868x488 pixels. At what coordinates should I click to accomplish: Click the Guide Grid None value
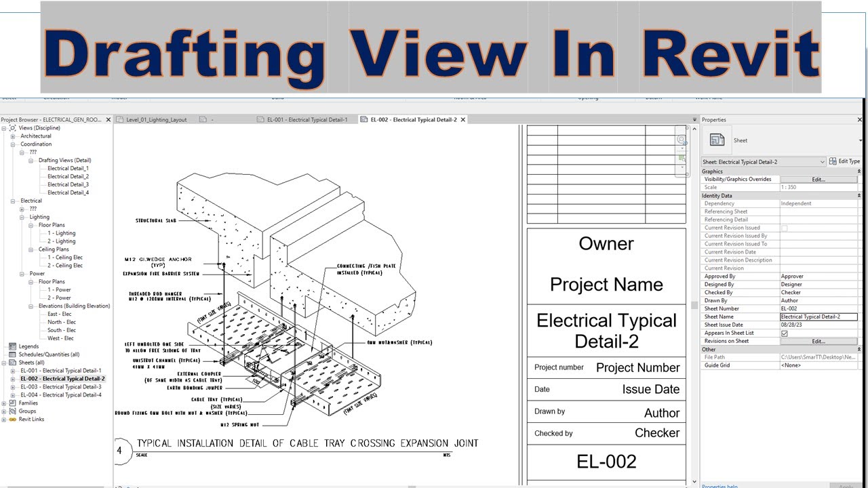818,365
